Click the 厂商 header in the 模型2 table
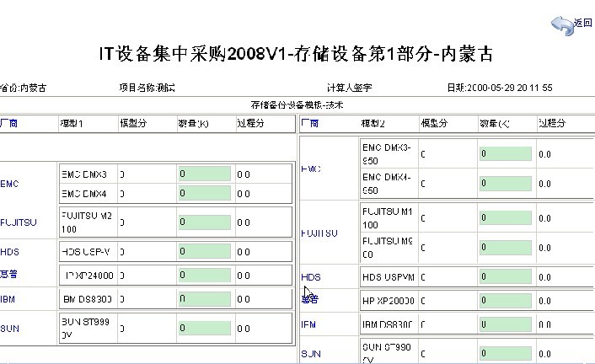The width and height of the screenshot is (595, 364). click(309, 123)
